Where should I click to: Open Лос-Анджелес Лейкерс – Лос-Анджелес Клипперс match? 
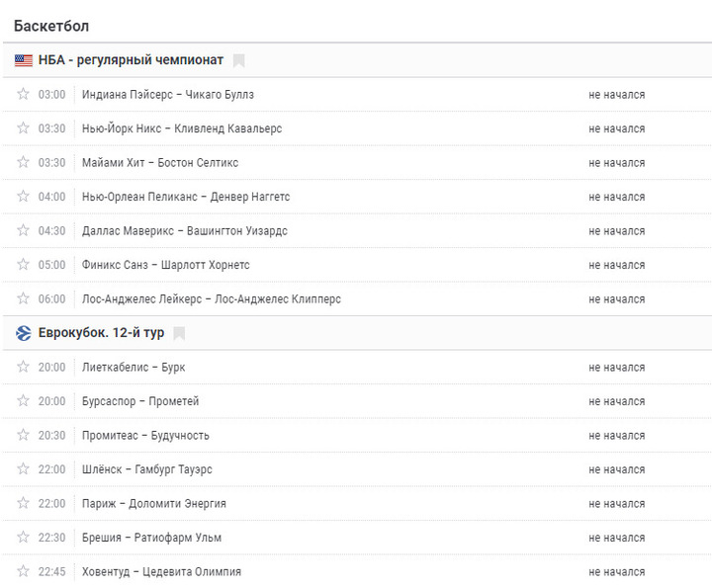pos(212,299)
